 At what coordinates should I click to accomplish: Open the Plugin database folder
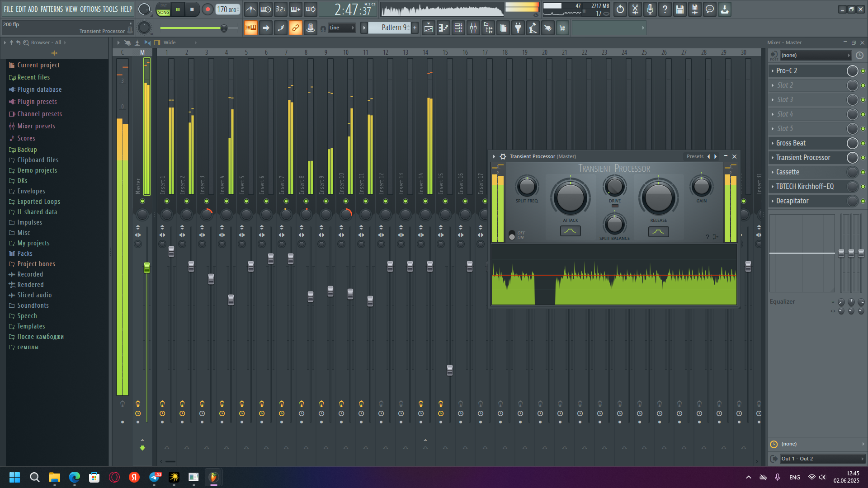(39, 89)
